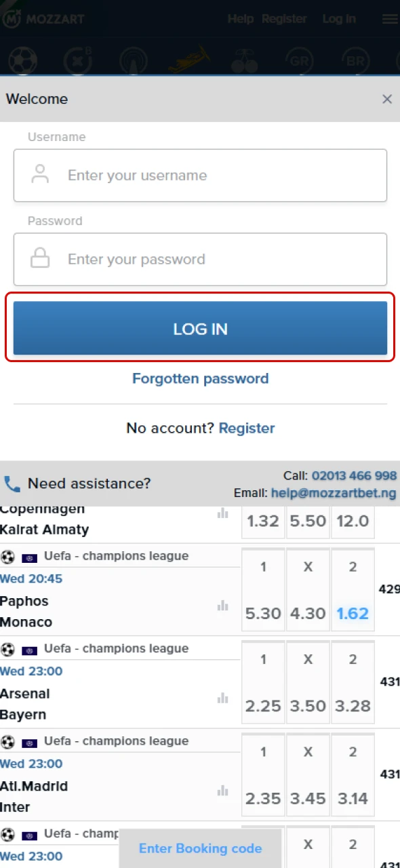Click the GR virtual league icon
Image resolution: width=400 pixels, height=868 pixels.
tap(299, 61)
